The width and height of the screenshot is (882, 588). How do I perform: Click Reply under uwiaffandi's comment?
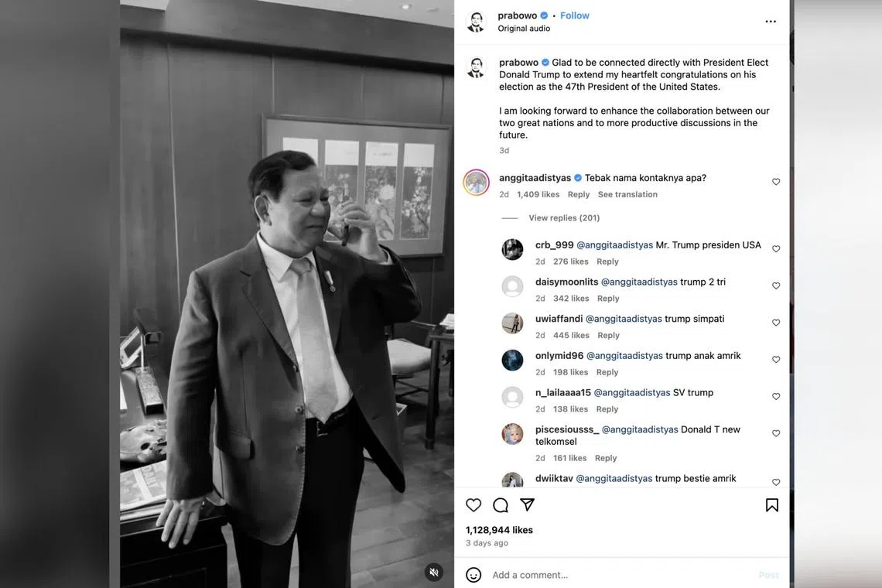click(x=608, y=335)
